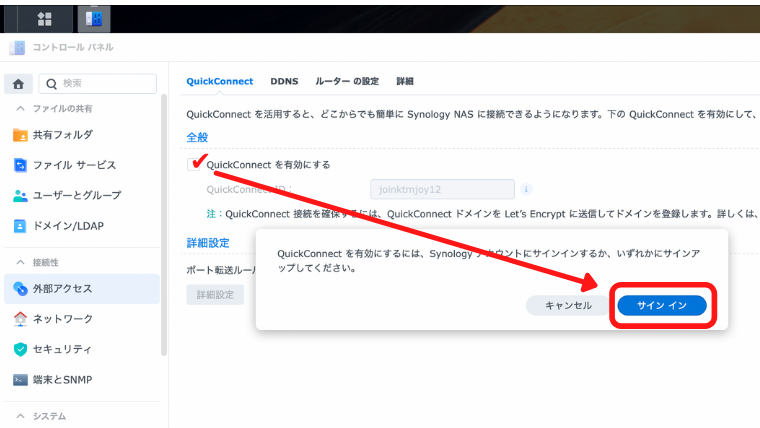Click the 詳細設定 button
Viewport: 760px width, 428px height.
coord(215,295)
